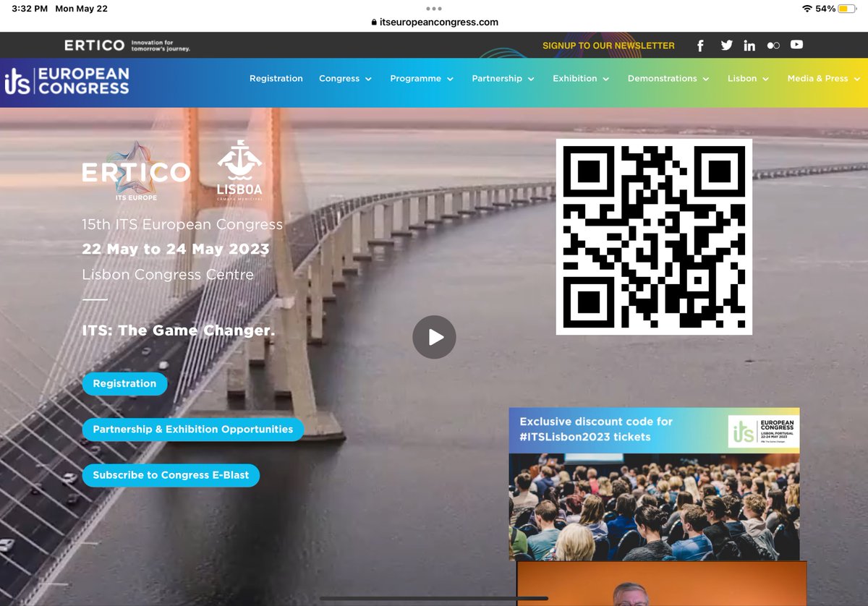Click the 'Lisbon Congress Centre' text
868x606 pixels.
[168, 275]
